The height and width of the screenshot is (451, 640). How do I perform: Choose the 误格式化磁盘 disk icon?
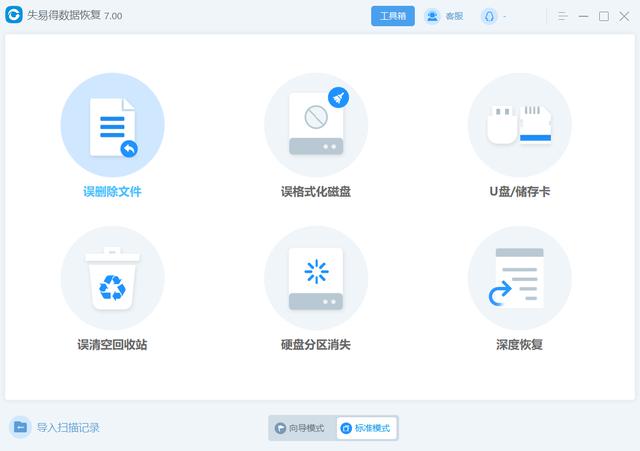(316, 126)
